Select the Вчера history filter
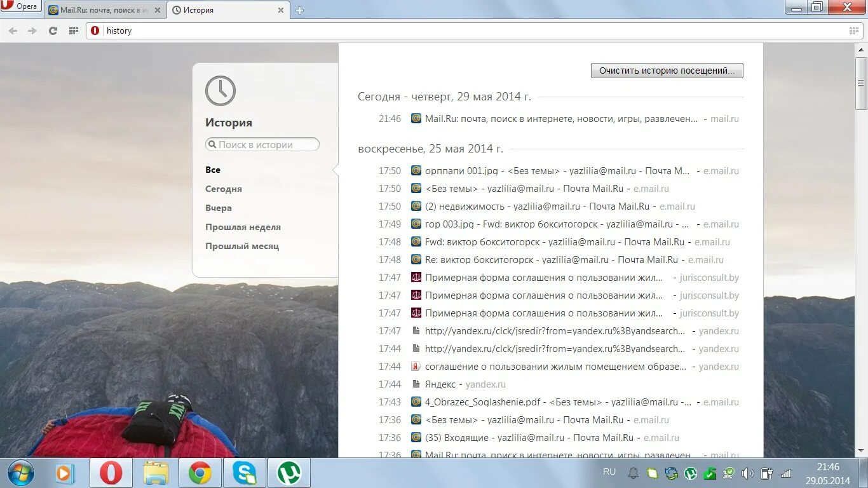This screenshot has height=488, width=868. [x=219, y=208]
